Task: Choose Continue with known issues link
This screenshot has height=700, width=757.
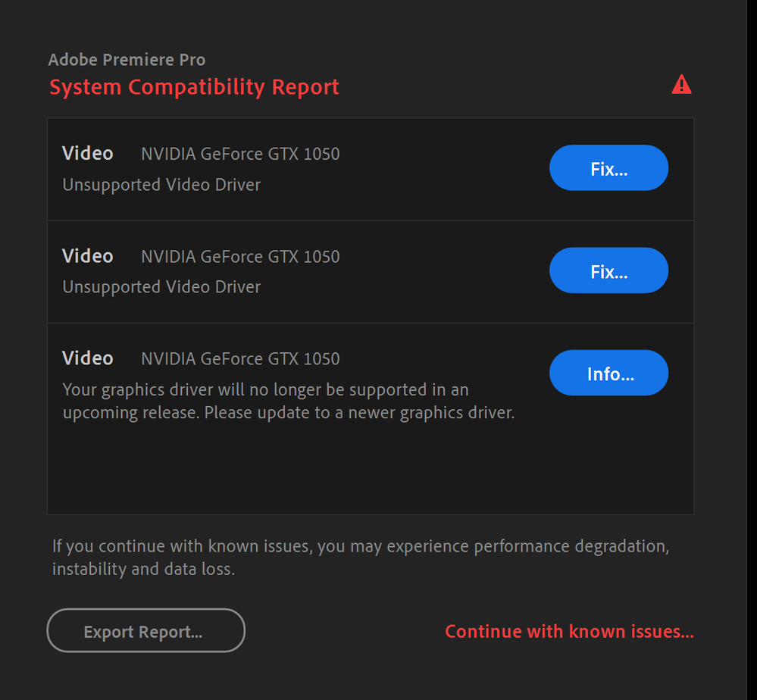Action: (x=569, y=631)
